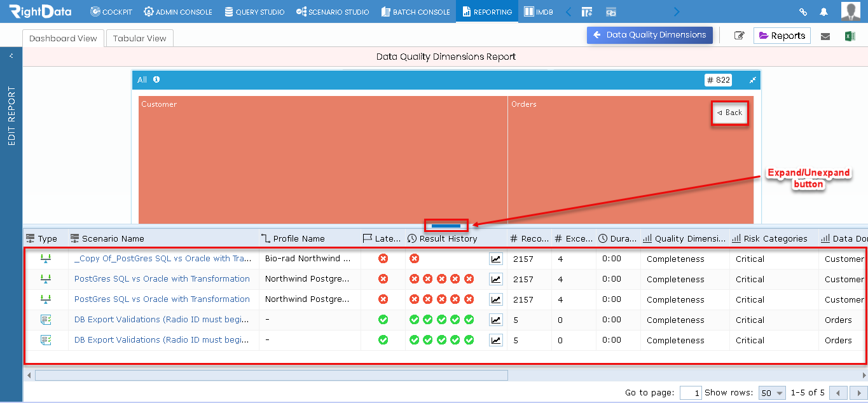The image size is (868, 403).
Task: Open the RightData Cockpit
Action: [x=111, y=11]
